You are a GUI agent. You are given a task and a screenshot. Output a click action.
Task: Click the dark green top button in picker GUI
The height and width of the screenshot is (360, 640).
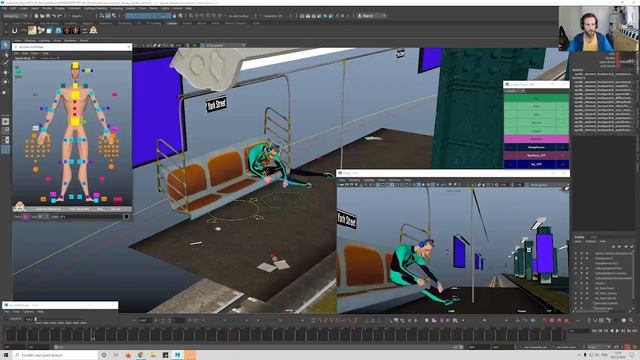click(536, 98)
